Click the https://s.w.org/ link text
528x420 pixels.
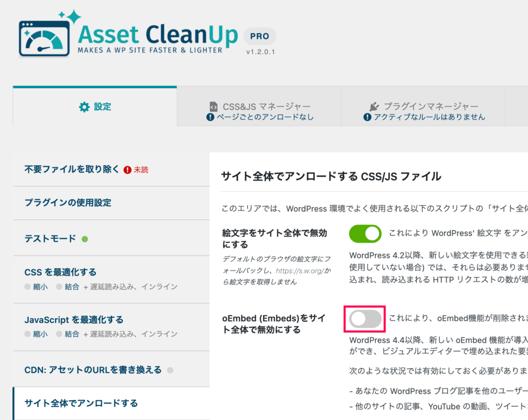(x=300, y=271)
